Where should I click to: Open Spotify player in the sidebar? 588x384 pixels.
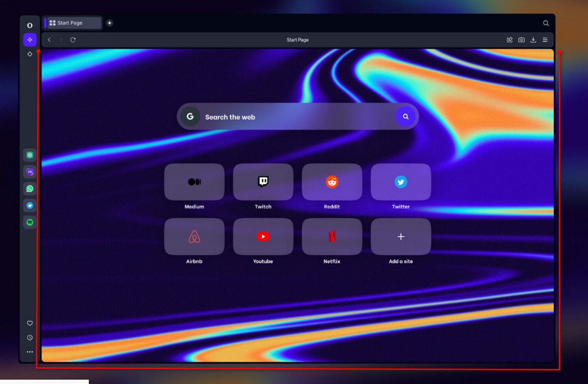coord(30,222)
